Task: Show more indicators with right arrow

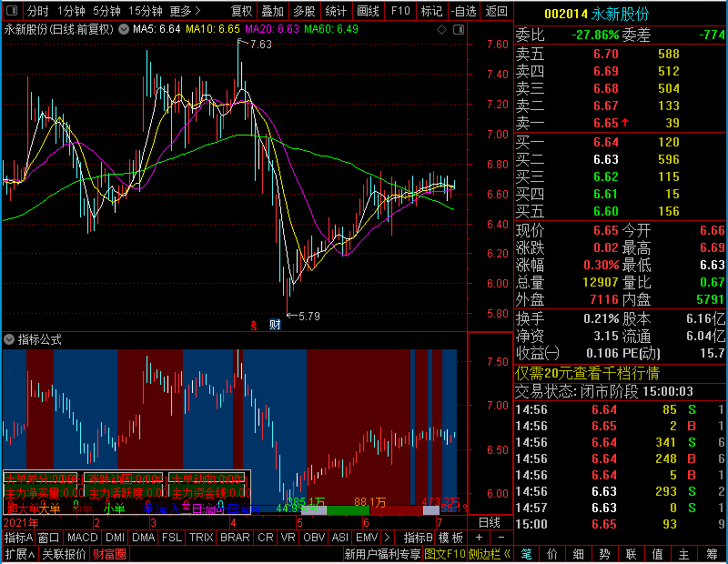Action: click(388, 538)
